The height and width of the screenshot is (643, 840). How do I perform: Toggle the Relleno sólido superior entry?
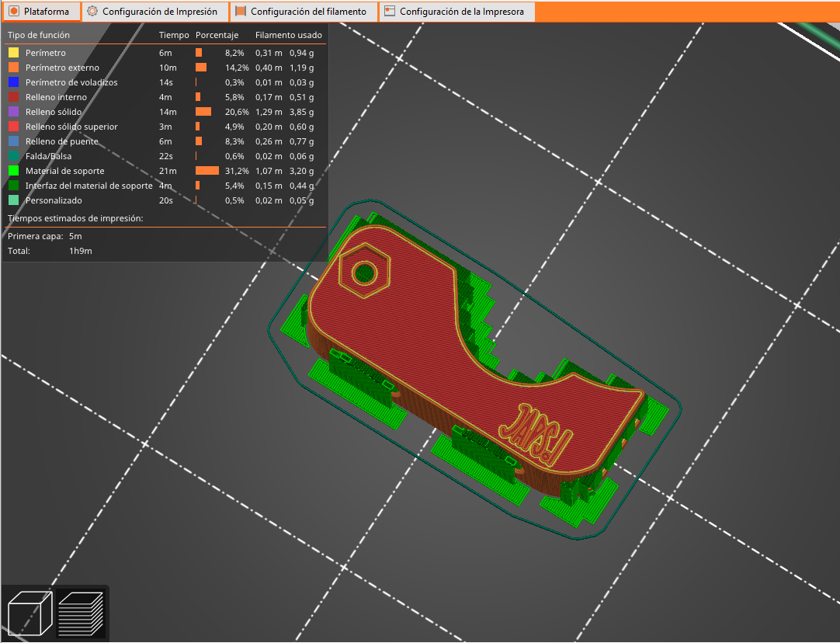[71, 127]
